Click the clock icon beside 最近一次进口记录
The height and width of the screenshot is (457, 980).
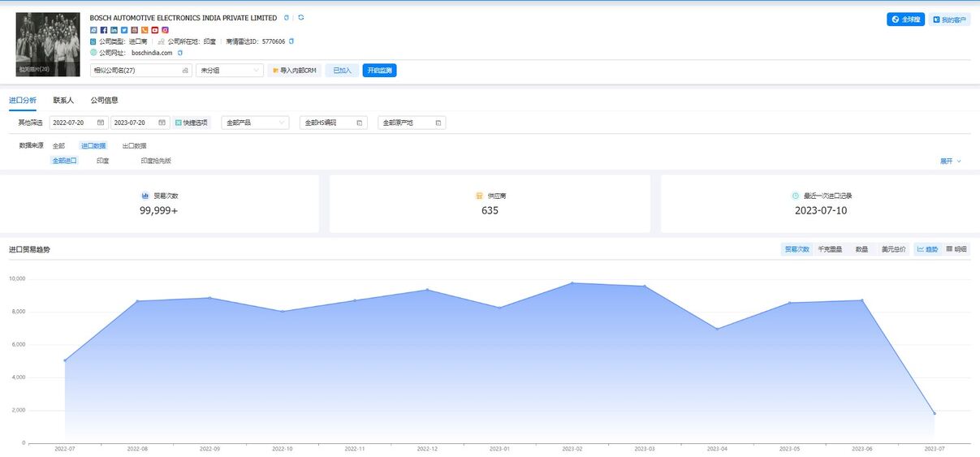pyautogui.click(x=796, y=196)
